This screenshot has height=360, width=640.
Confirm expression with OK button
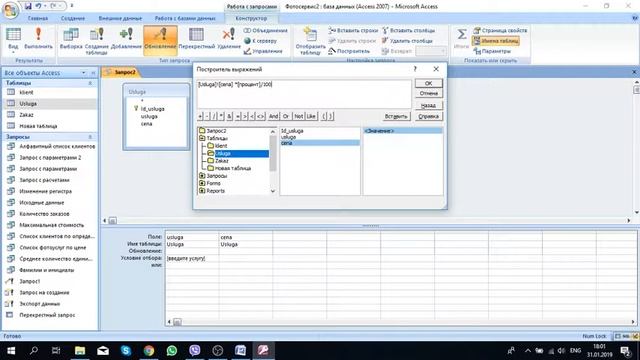428,83
